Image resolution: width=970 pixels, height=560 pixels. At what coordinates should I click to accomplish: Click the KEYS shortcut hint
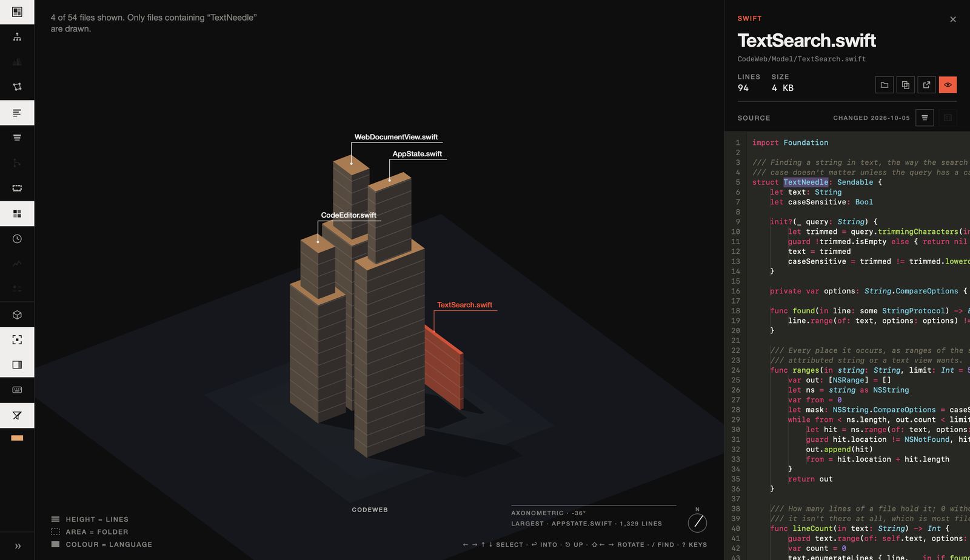(x=695, y=544)
